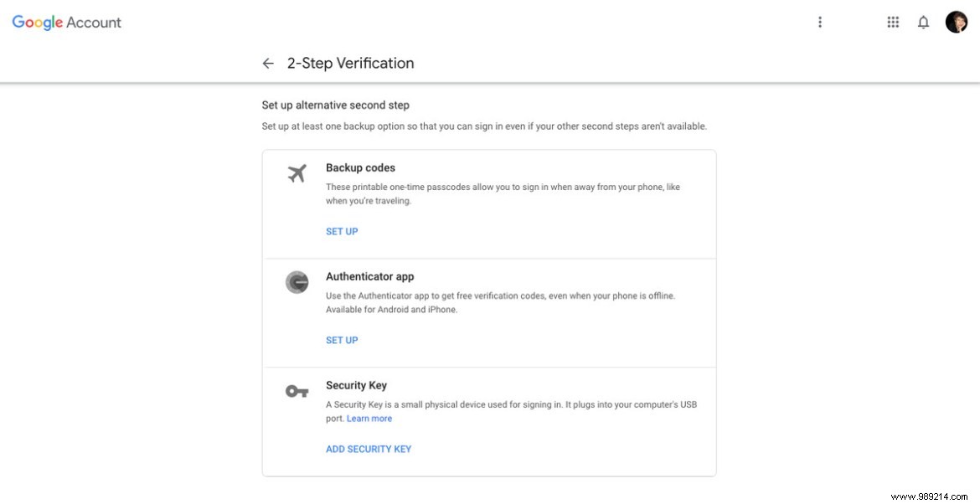Open the Learn more link about security keys

(369, 418)
